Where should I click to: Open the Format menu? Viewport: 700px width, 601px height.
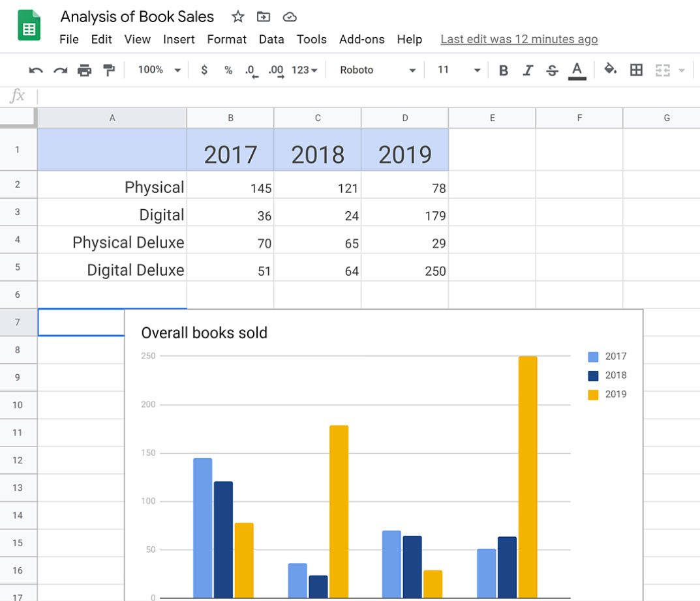pyautogui.click(x=226, y=39)
